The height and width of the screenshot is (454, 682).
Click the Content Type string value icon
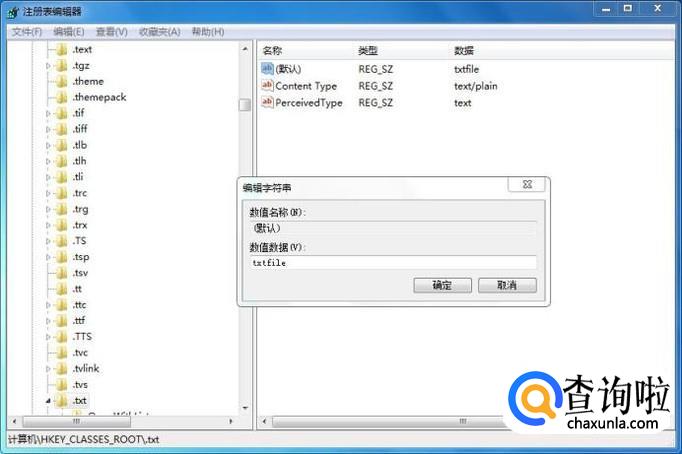point(267,86)
